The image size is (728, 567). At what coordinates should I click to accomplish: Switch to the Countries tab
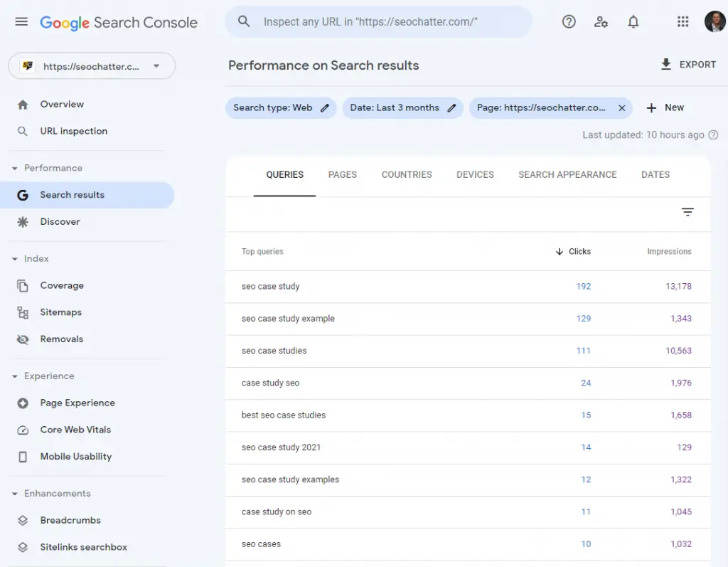click(407, 175)
